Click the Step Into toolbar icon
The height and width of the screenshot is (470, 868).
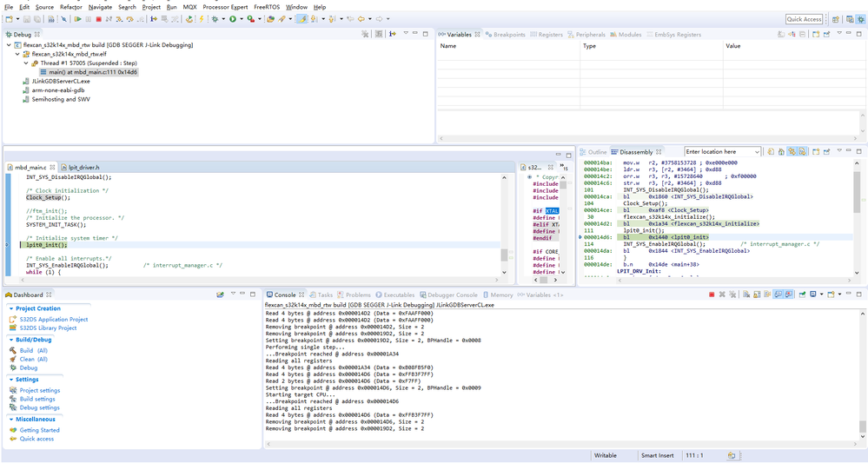coord(119,19)
